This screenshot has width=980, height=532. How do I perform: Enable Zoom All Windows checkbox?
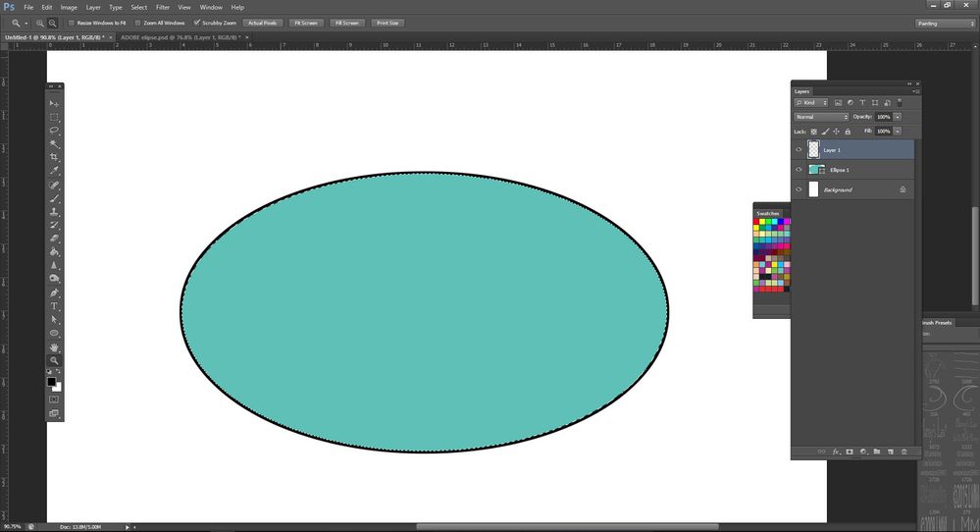pyautogui.click(x=137, y=24)
